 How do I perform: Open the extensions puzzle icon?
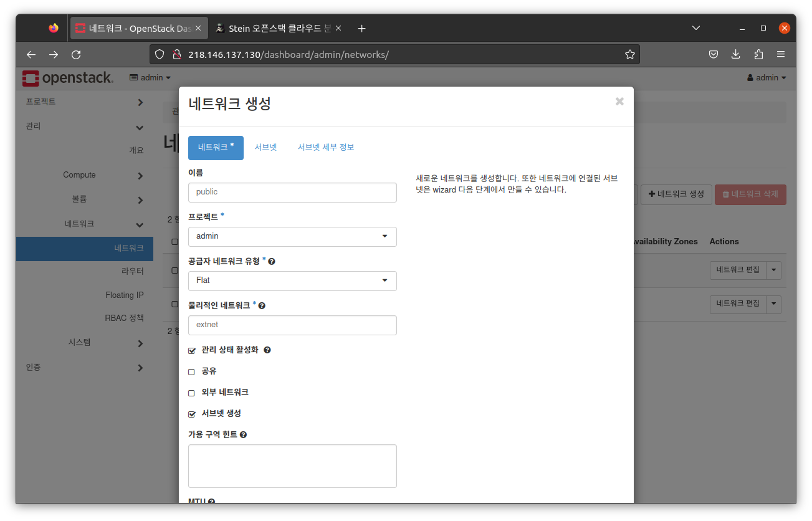pyautogui.click(x=758, y=54)
